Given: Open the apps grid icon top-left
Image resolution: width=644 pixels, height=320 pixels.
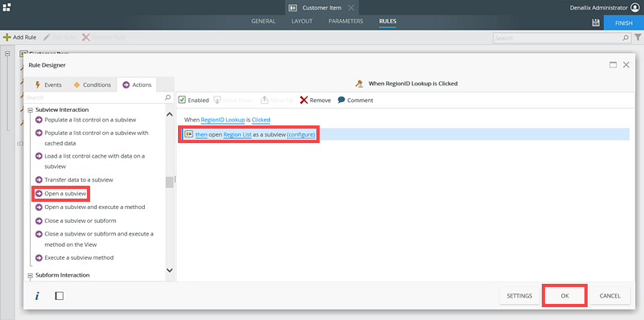Looking at the screenshot, I should (x=6, y=7).
